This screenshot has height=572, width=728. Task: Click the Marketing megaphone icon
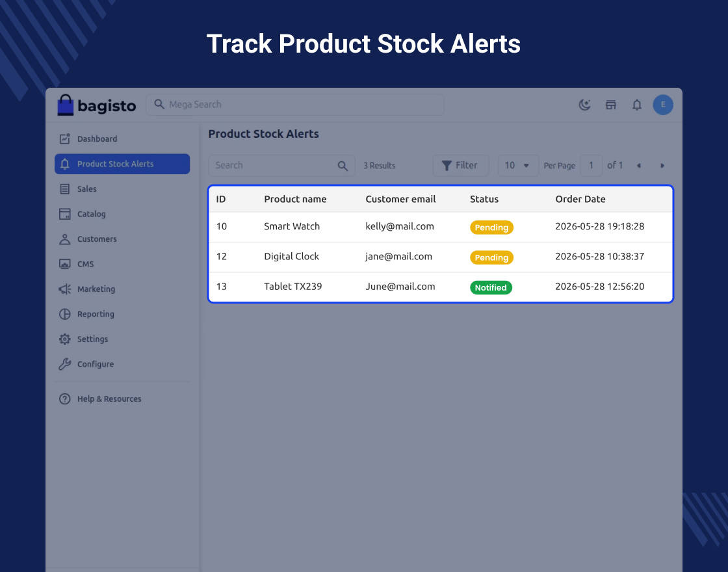point(64,289)
